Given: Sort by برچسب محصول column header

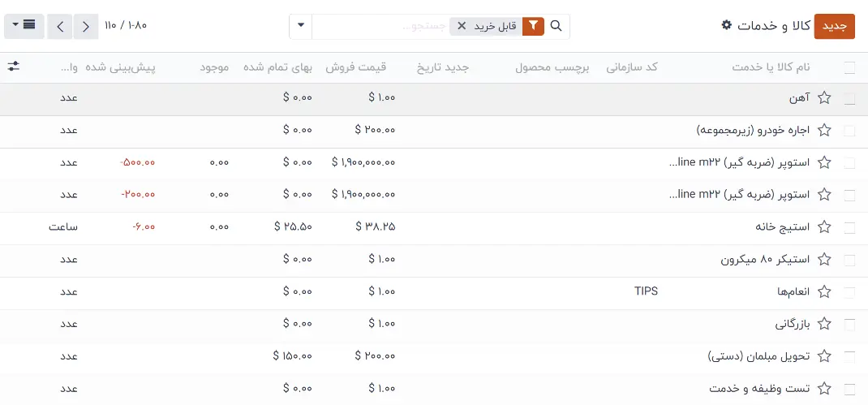Looking at the screenshot, I should [552, 67].
